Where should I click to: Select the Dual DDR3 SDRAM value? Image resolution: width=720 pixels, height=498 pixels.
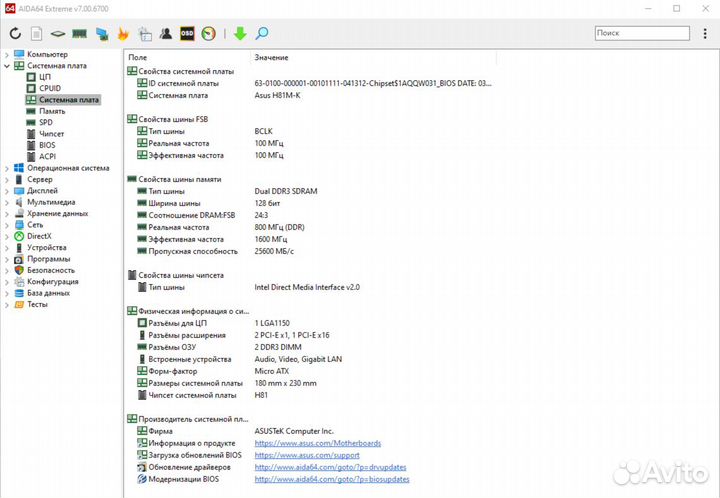286,191
